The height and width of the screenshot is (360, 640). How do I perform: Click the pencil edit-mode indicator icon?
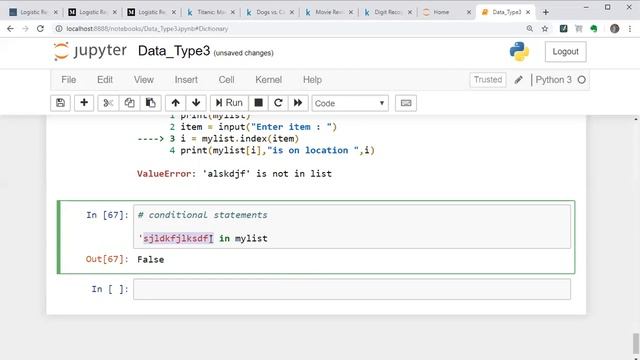518,80
